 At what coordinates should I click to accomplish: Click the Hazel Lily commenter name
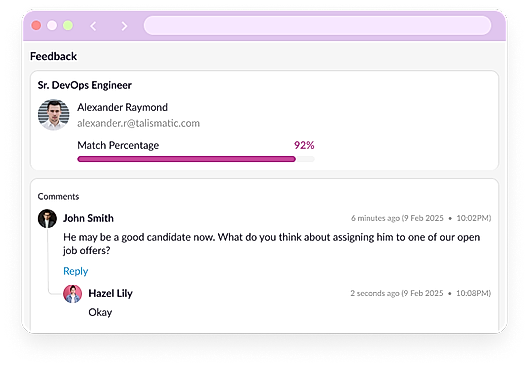pyautogui.click(x=111, y=293)
